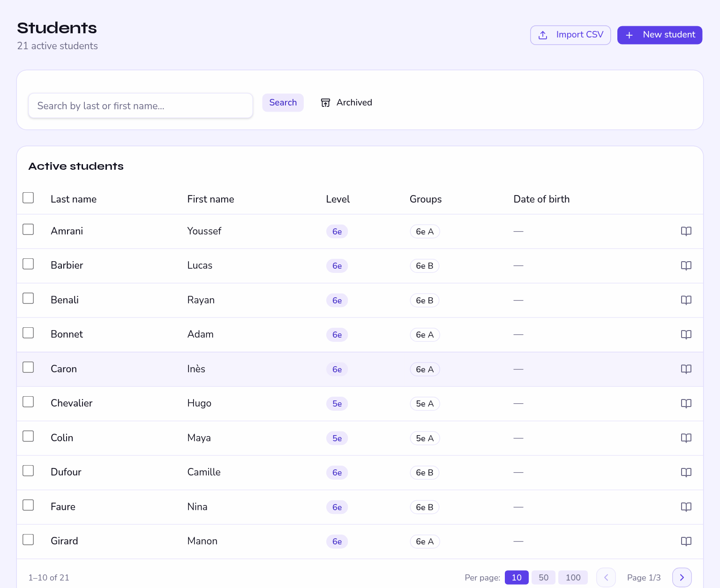Viewport: 720px width, 588px height.
Task: Select the Girard row checkbox
Action: pos(28,540)
